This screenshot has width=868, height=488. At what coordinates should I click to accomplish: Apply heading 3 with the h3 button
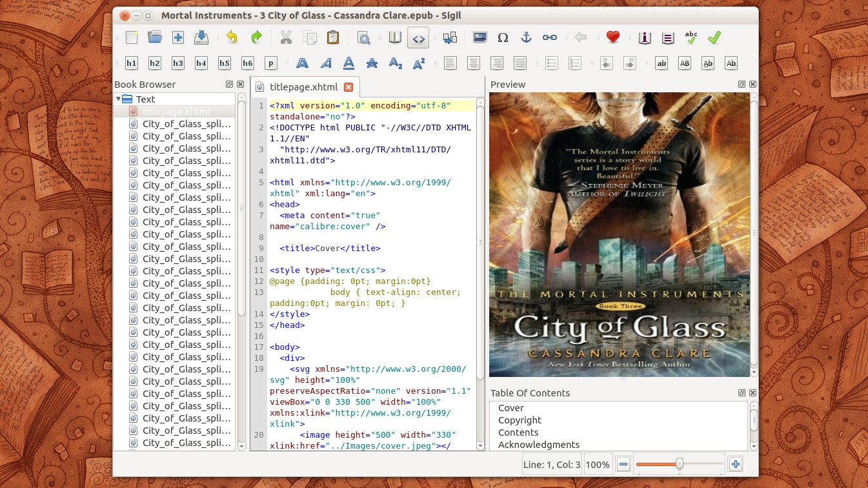(178, 63)
